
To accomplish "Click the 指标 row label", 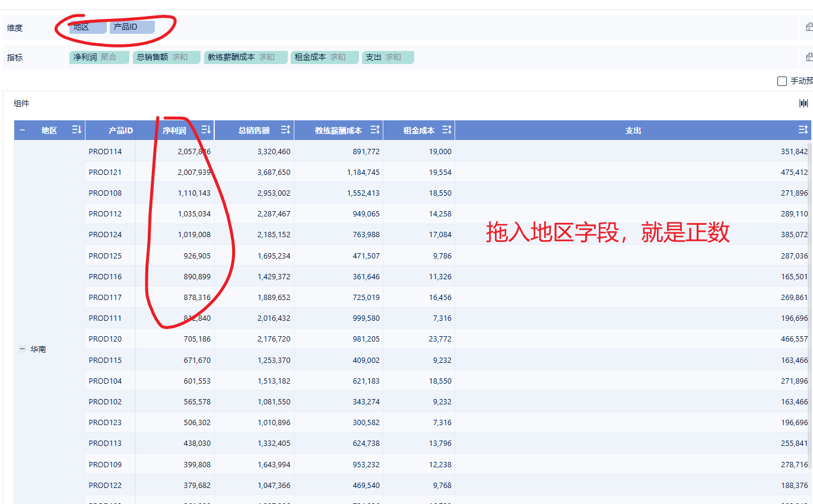I will pyautogui.click(x=15, y=58).
